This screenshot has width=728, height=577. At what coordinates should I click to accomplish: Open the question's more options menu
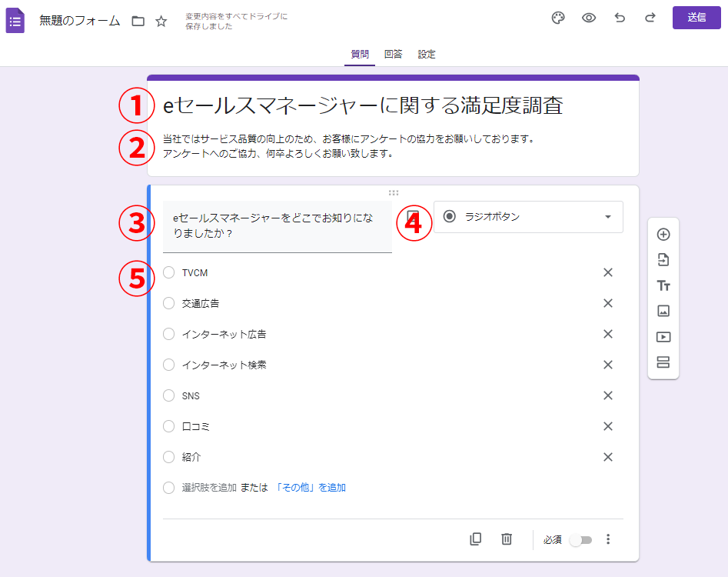click(608, 539)
